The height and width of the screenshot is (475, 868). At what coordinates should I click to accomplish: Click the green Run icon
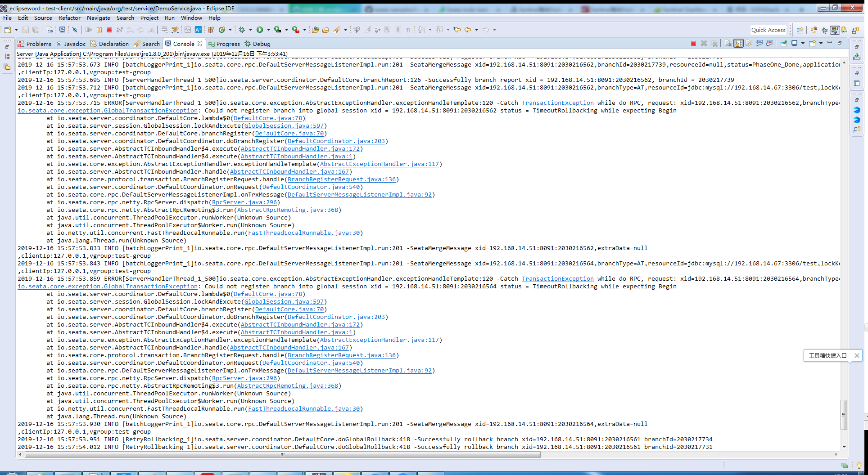click(260, 30)
